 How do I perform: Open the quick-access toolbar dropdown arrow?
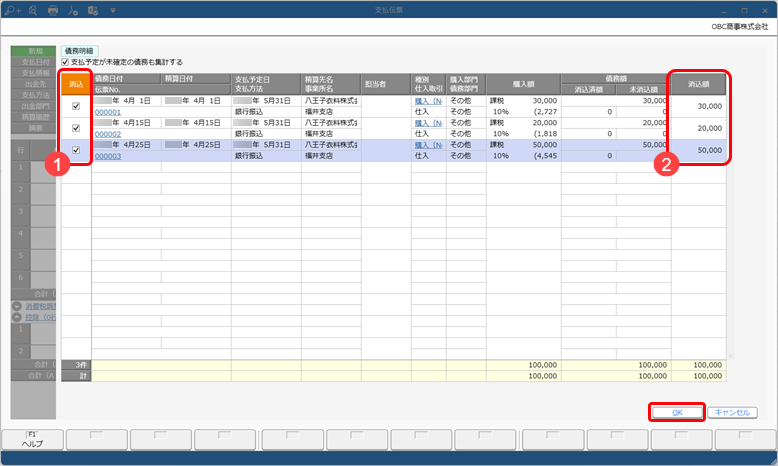tap(113, 10)
